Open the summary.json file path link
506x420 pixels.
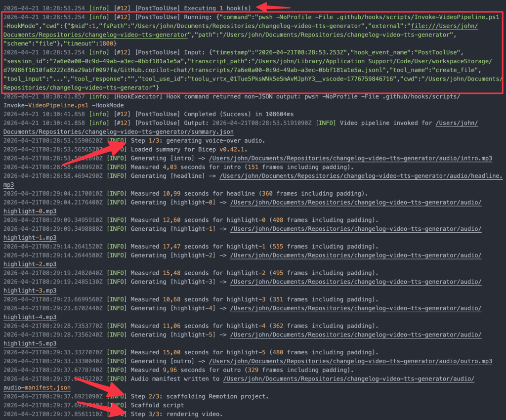tap(119, 131)
